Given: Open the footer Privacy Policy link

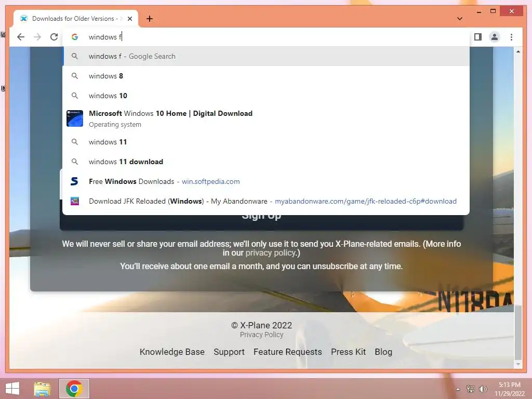Looking at the screenshot, I should click(262, 335).
